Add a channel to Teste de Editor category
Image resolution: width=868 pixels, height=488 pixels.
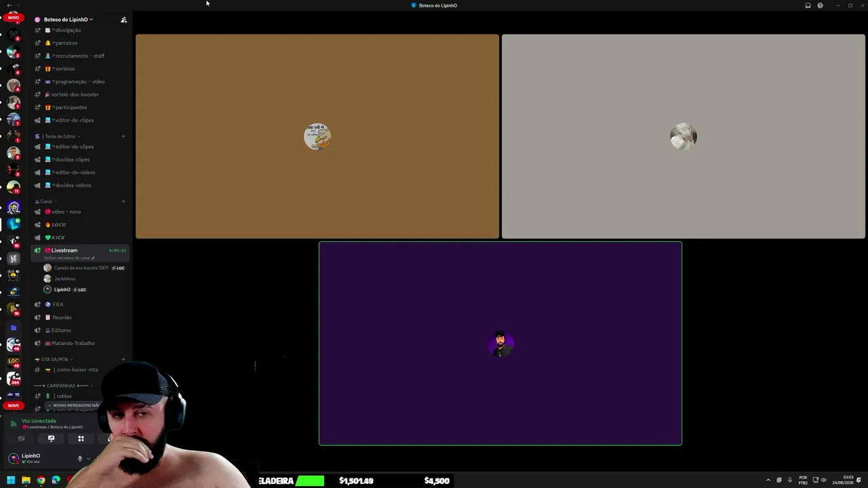click(x=123, y=137)
